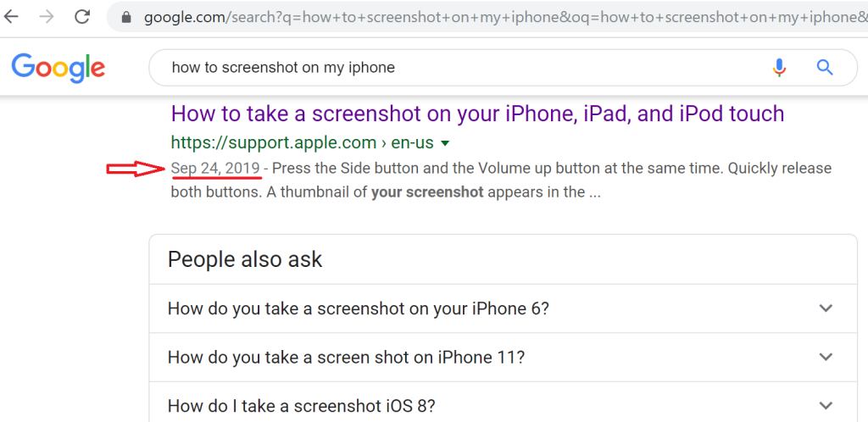Open the green dropdown arrow beside en-us
Image resolution: width=868 pixels, height=422 pixels.
(444, 144)
